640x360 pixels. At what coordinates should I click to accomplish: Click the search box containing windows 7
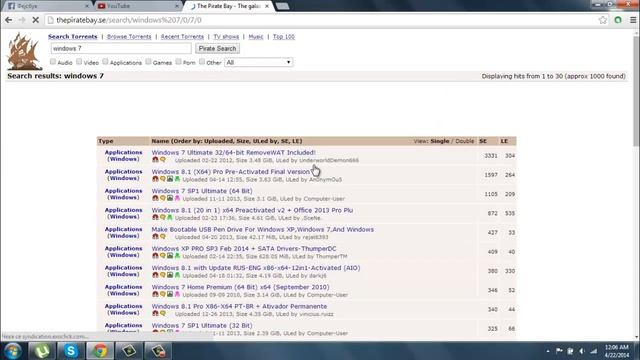[121, 49]
